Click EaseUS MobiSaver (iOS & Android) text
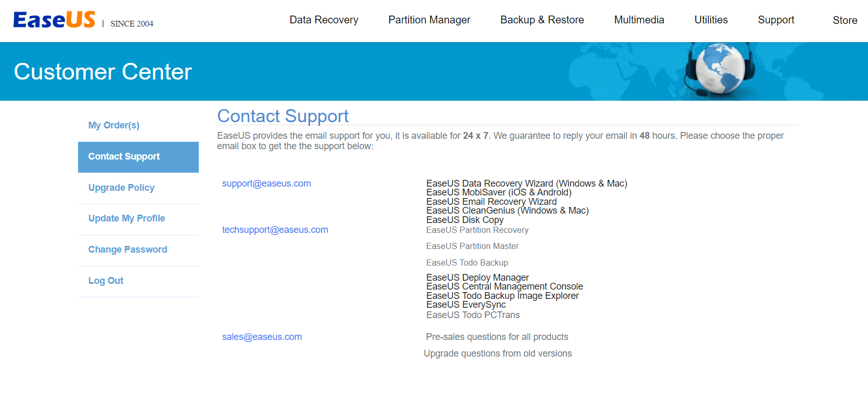This screenshot has height=394, width=868. pos(499,192)
